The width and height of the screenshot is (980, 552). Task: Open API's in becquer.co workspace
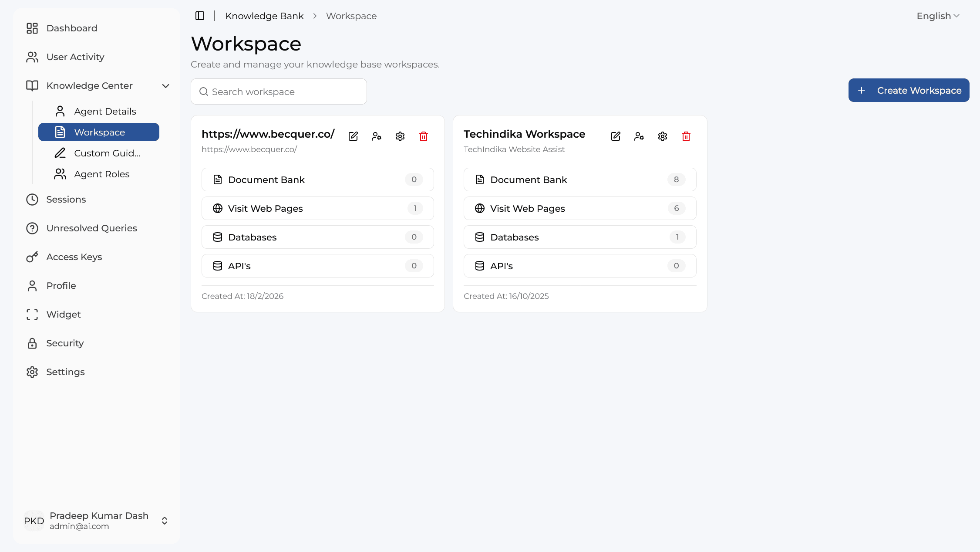318,266
